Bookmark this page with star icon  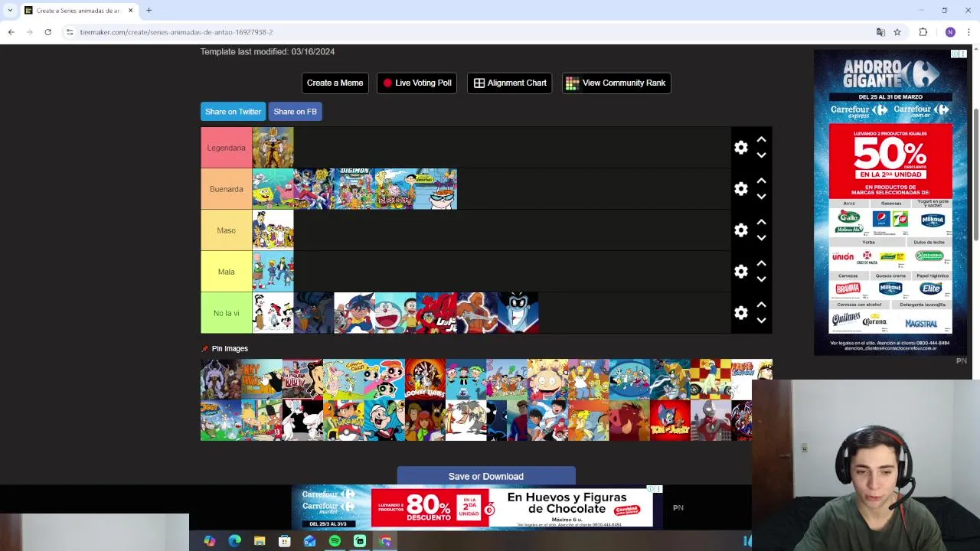coord(897,32)
